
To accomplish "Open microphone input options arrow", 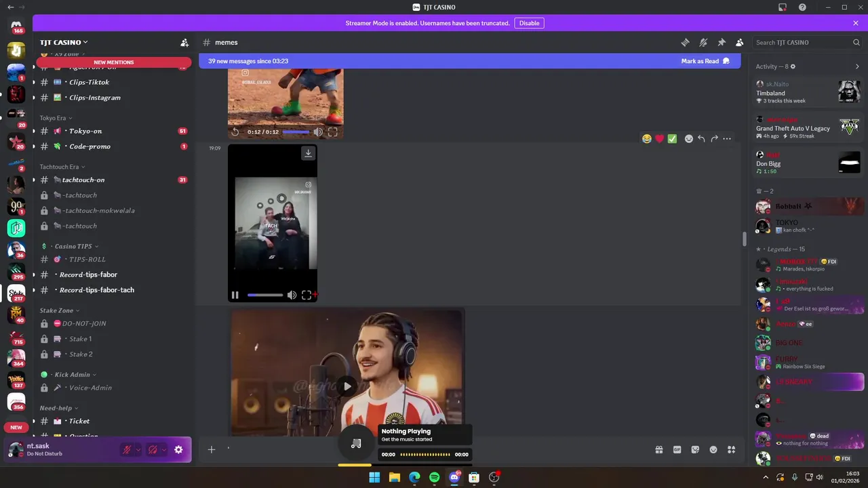I will pyautogui.click(x=138, y=449).
